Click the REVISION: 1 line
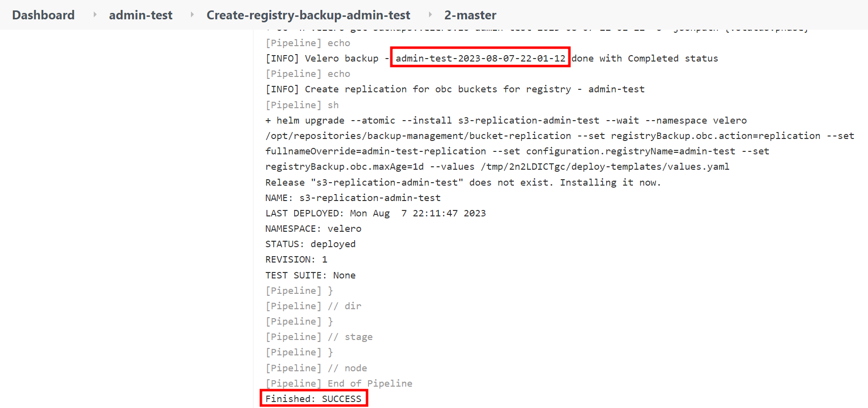868x408 pixels. [296, 259]
